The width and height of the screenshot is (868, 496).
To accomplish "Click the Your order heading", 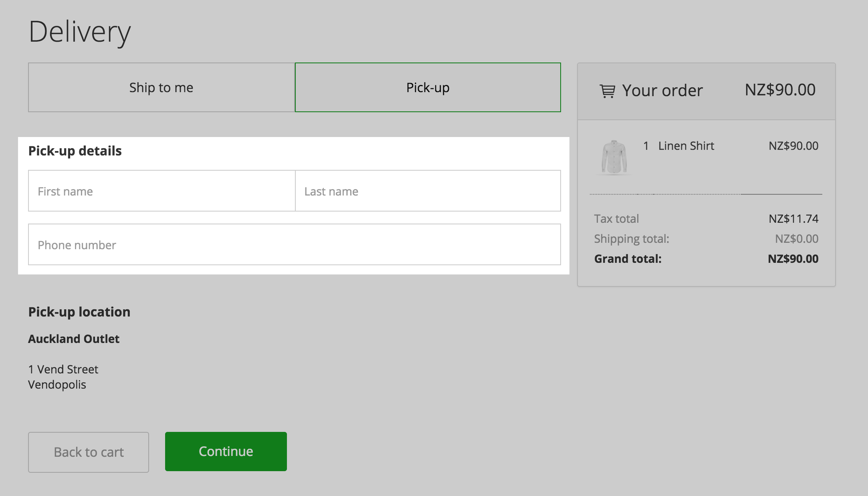I will [662, 91].
